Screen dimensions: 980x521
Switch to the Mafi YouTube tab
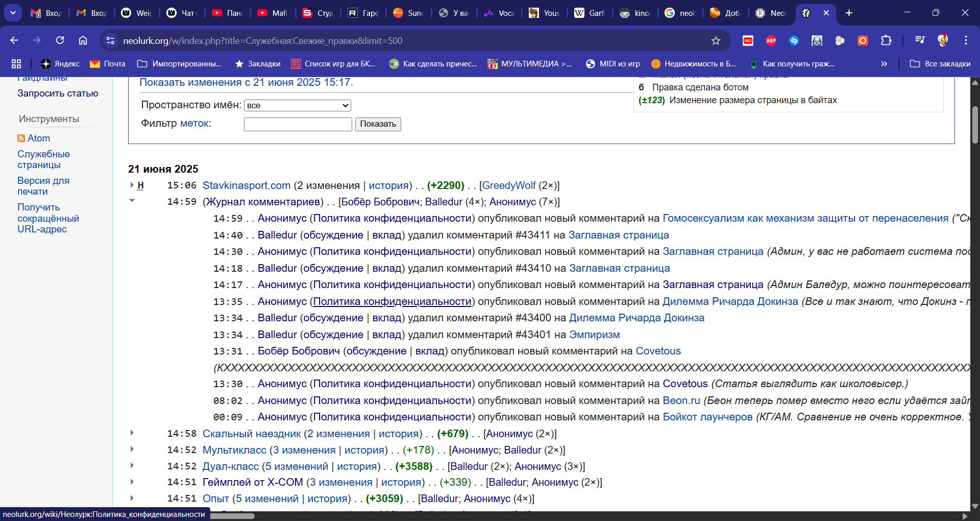click(x=272, y=13)
